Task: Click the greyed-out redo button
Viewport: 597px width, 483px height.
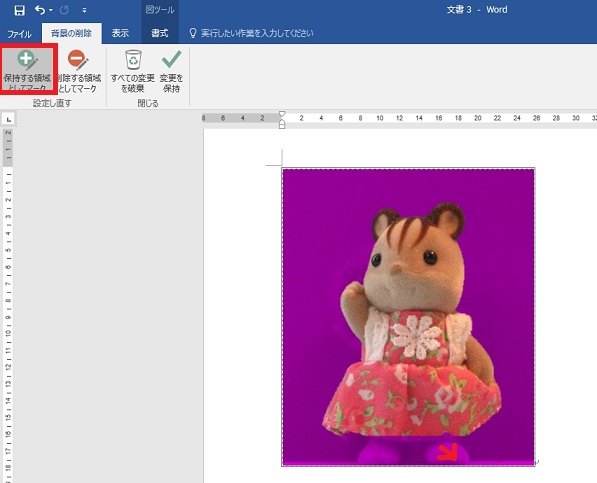Action: pos(64,10)
